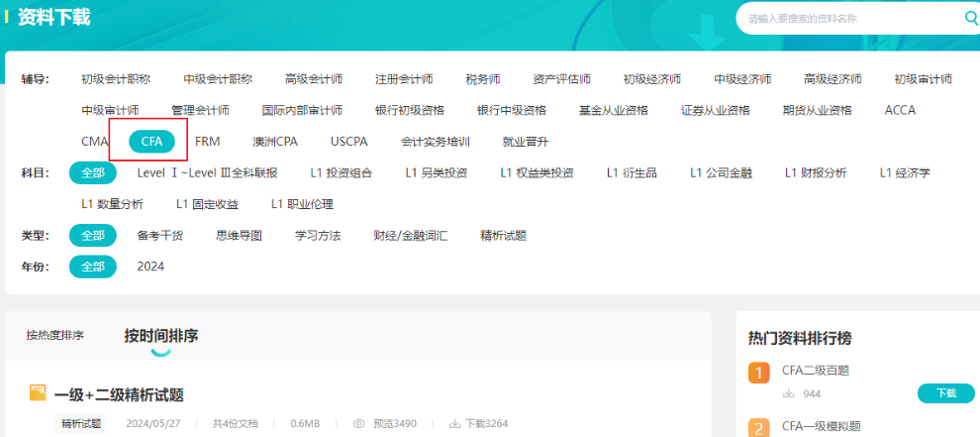Choose 初级审计师 filter
Viewport: 980px width, 437px height.
pos(924,79)
